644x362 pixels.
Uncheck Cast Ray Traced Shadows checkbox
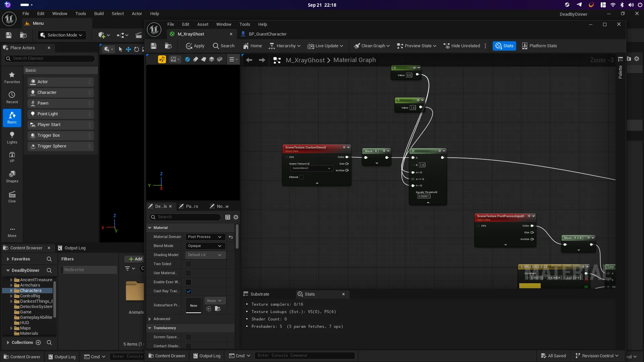(189, 291)
